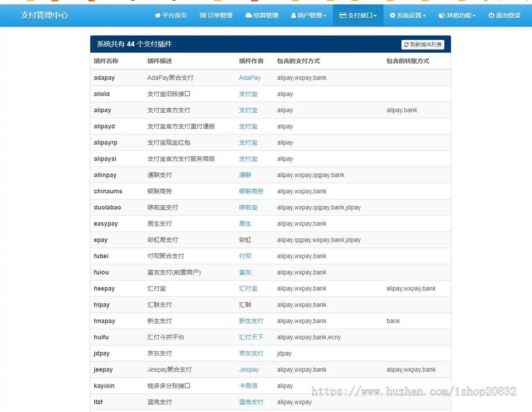The image size is (532, 412).
Task: Click alipay,wxpay,qqpay,bank,jdpay in duolabao row
Action: point(319,208)
